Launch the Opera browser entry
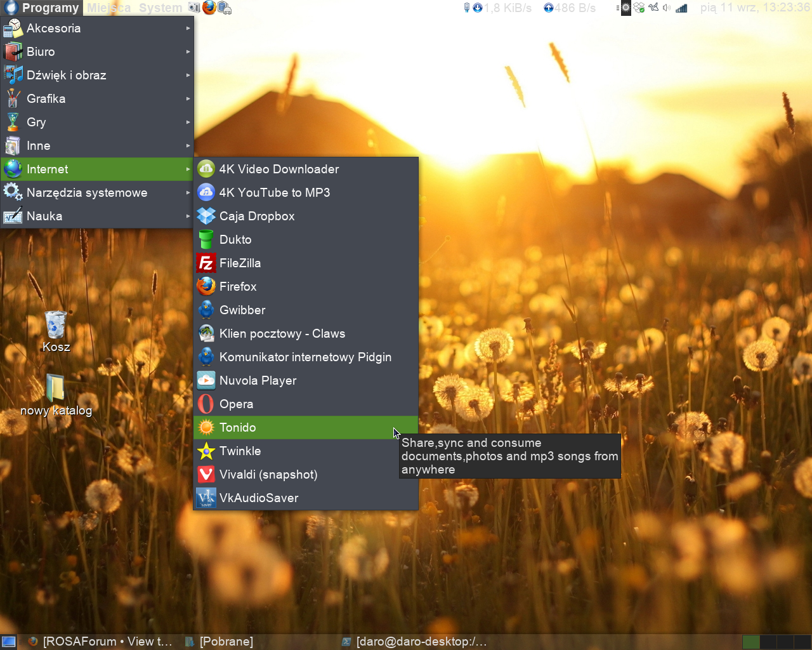812x650 pixels. (x=306, y=404)
